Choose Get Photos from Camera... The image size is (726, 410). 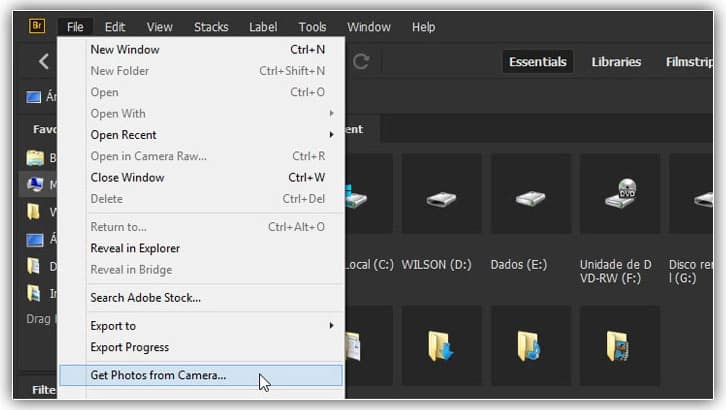(x=201, y=375)
